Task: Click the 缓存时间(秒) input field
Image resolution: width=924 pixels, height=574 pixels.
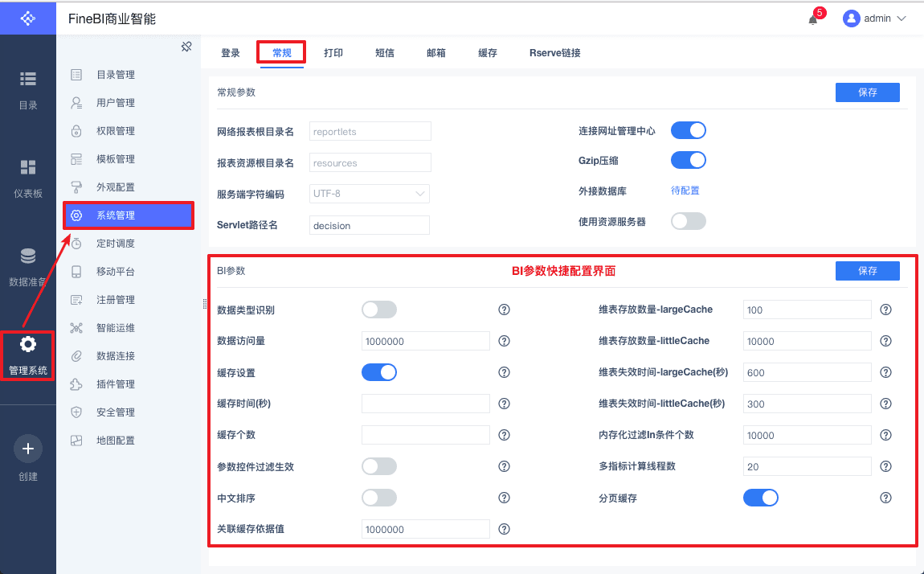Action: 426,404
